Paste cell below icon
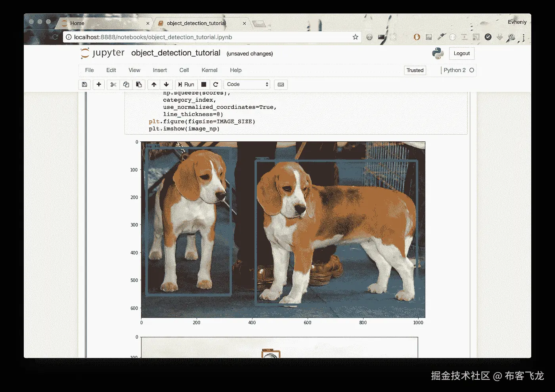The image size is (555, 392). pos(139,84)
